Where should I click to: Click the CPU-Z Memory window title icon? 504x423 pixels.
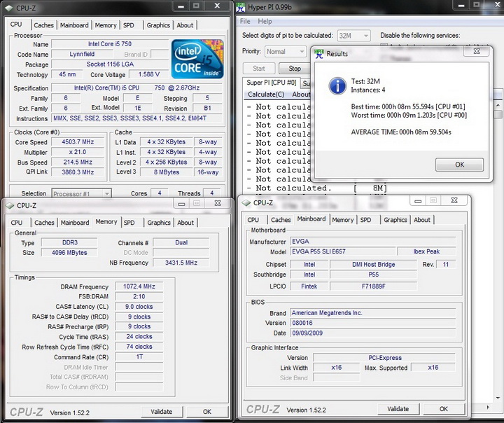[10, 205]
